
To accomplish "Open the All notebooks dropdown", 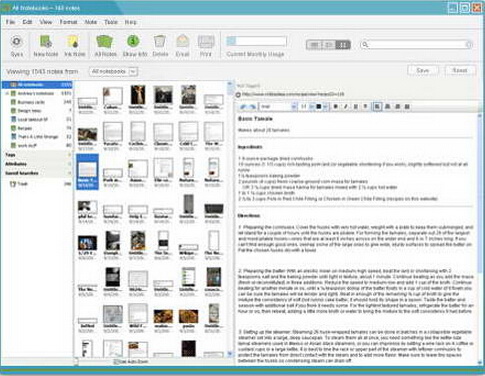I will 113,72.
